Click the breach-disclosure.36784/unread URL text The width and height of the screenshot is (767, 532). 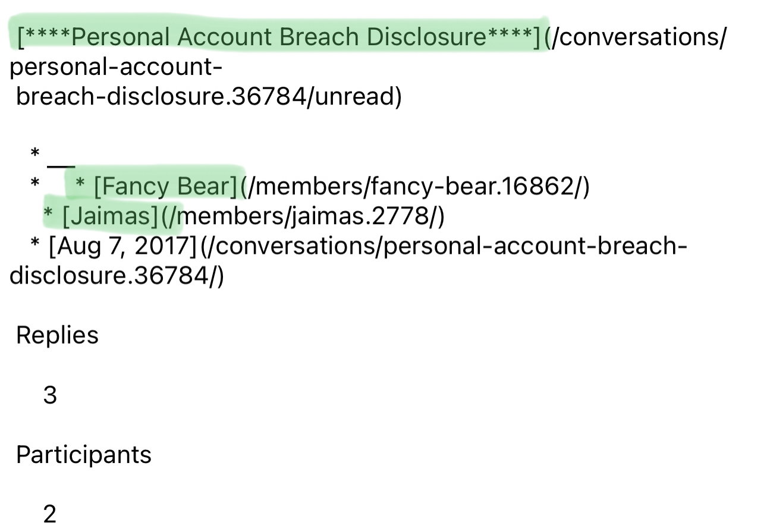tap(209, 96)
